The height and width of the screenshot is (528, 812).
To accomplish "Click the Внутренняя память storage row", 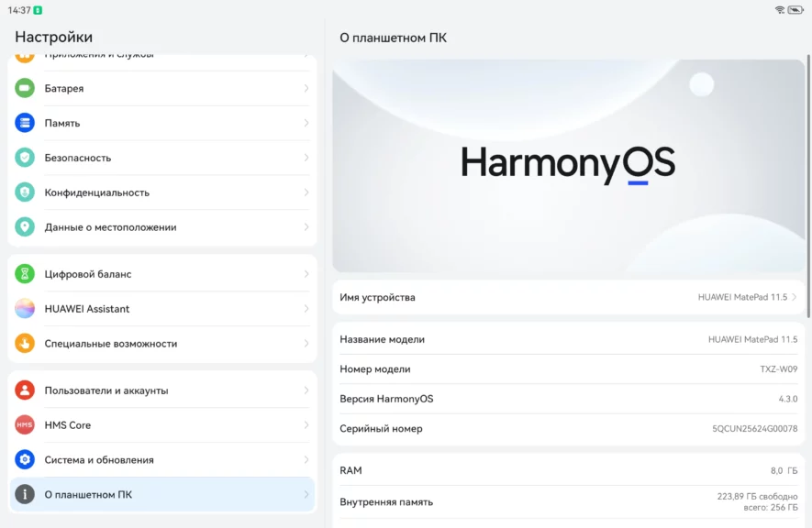I will 568,501.
